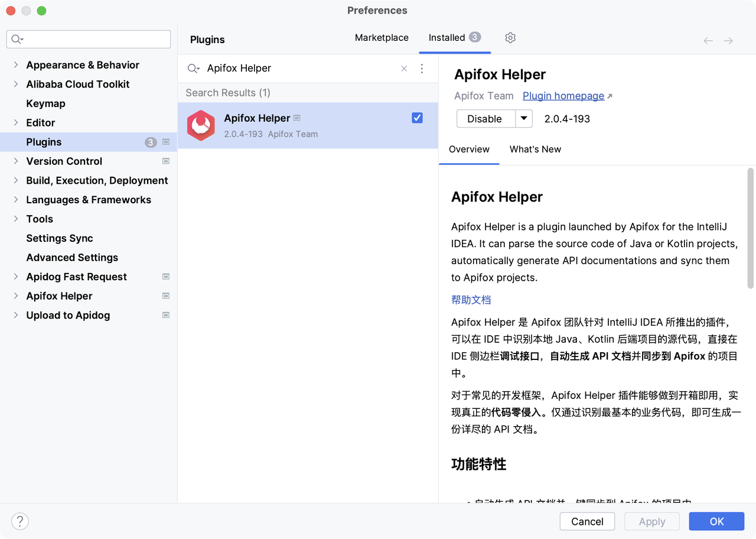The width and height of the screenshot is (756, 539).
Task: Select Settings Sync in the tree
Action: point(60,238)
